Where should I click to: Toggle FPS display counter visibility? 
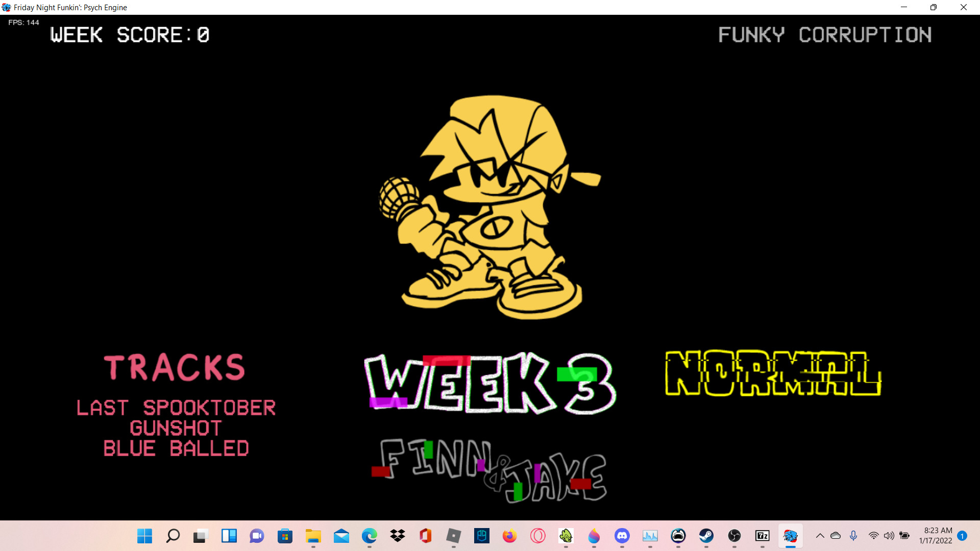tap(23, 23)
